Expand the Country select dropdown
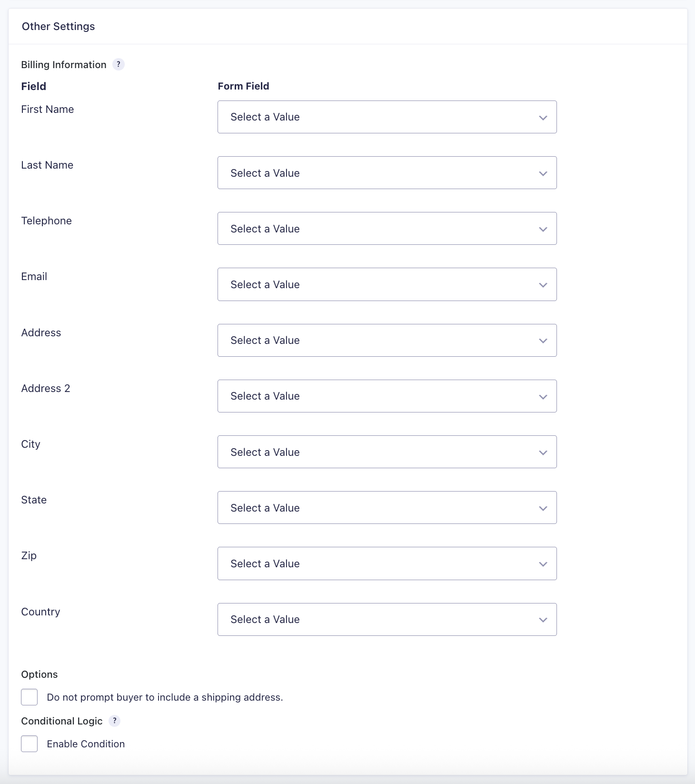 click(x=387, y=619)
